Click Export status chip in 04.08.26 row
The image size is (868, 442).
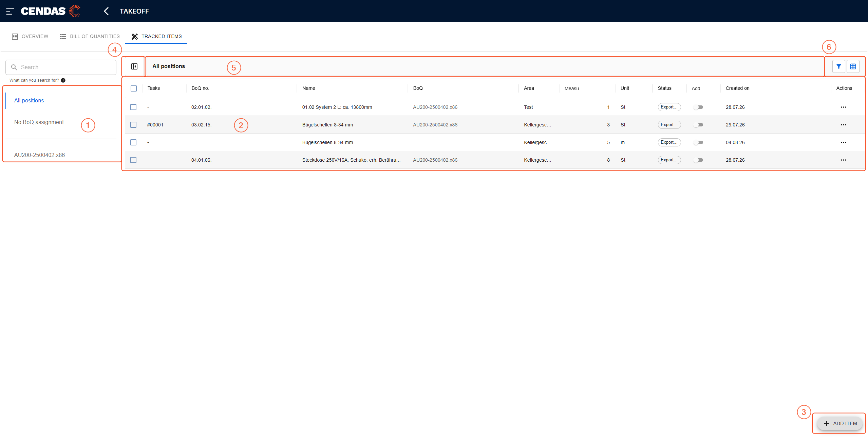click(669, 142)
